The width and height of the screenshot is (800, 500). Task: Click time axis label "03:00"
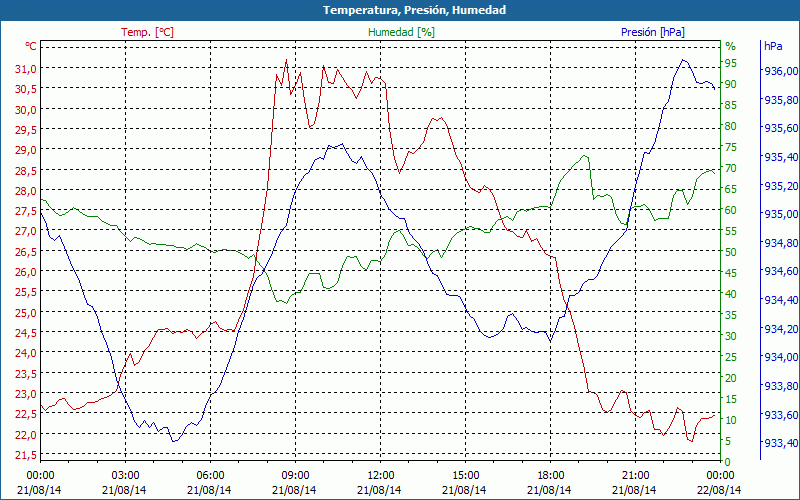pos(125,476)
